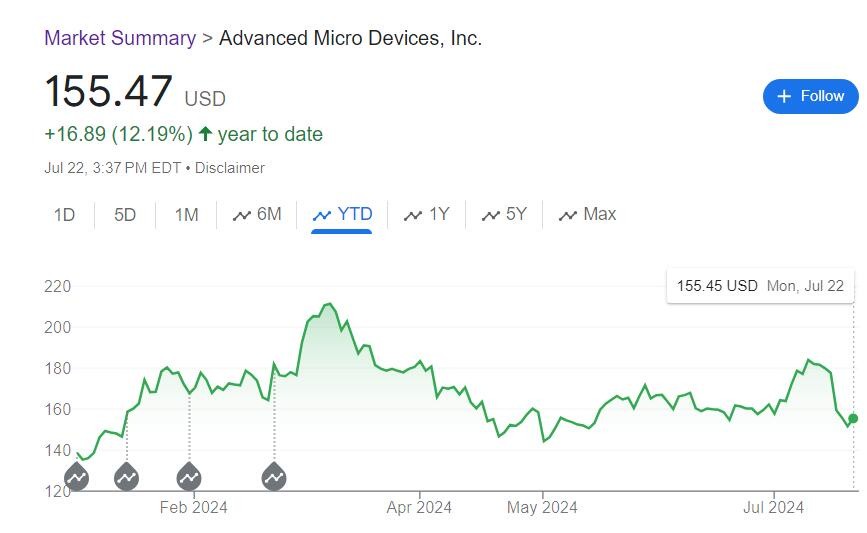Image resolution: width=867 pixels, height=533 pixels.
Task: Click the 155.45 USD price tooltip
Action: [760, 286]
